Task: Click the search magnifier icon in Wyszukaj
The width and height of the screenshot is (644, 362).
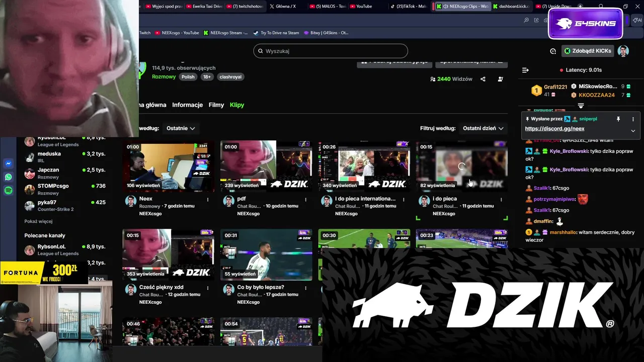Action: pyautogui.click(x=261, y=51)
